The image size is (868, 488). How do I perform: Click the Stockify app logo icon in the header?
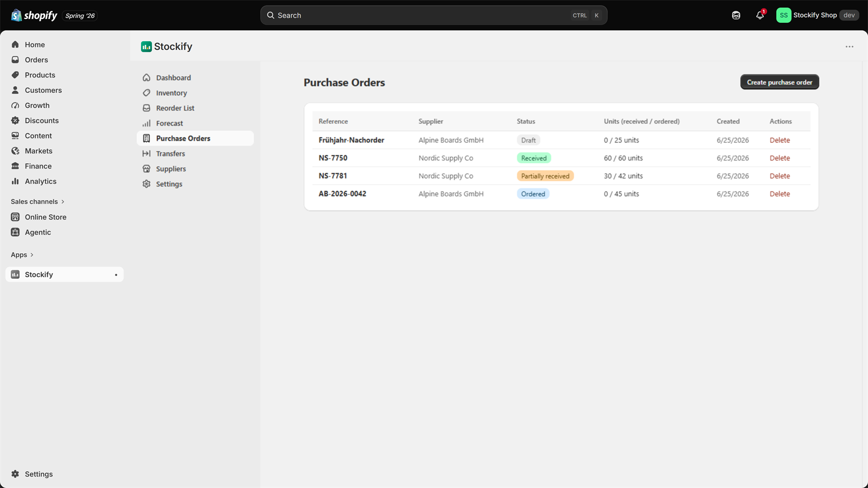tap(146, 47)
